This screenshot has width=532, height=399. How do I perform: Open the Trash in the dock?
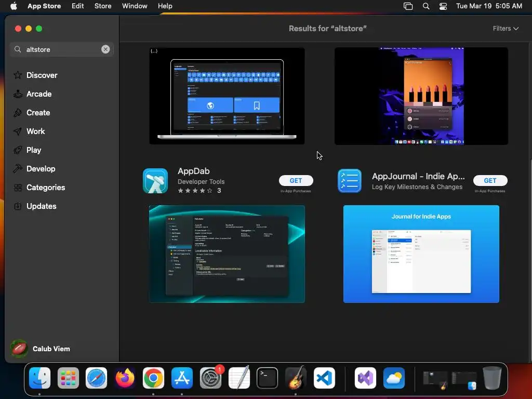(x=492, y=378)
